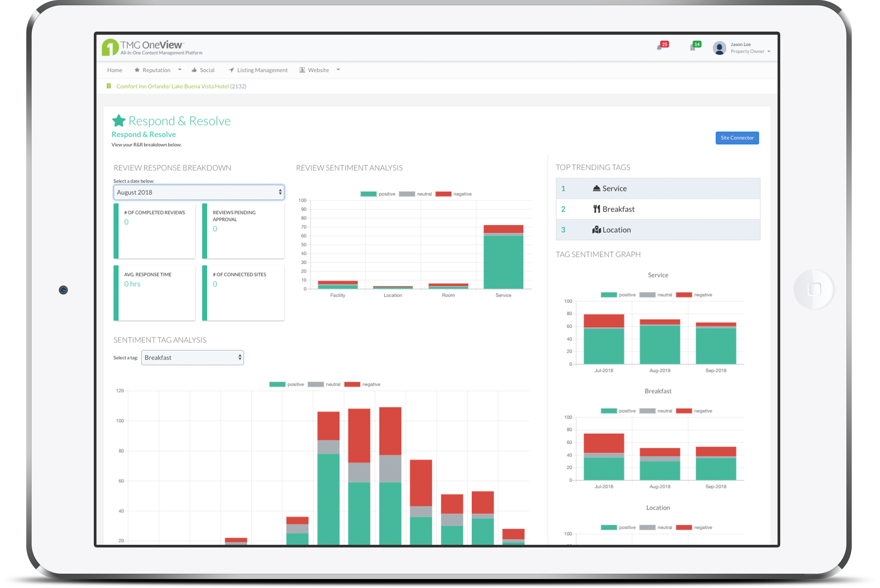Toggle negative legend in Breakfast tag graph
Viewport: 880px width, 588px height.
(694, 411)
